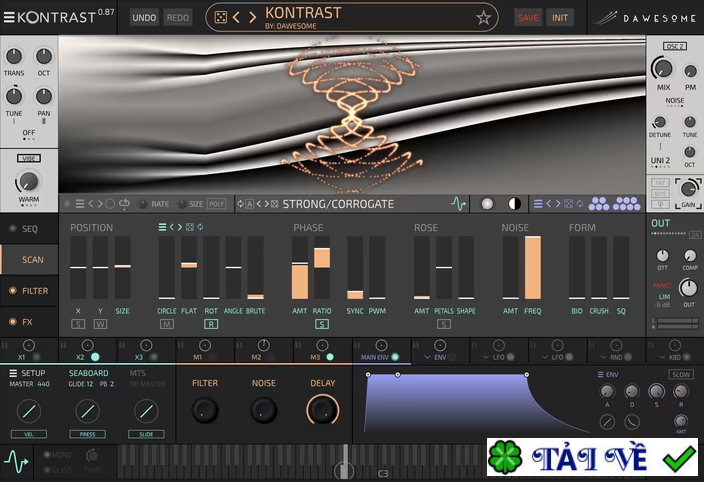This screenshot has height=482, width=704.
Task: Click the green dice icon above FLAT slider
Action: [x=190, y=227]
